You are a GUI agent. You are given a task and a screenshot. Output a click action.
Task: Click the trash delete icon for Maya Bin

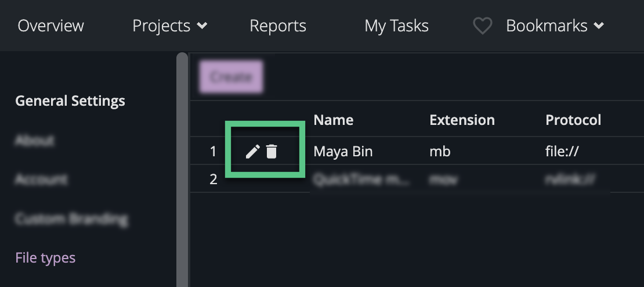pyautogui.click(x=272, y=152)
